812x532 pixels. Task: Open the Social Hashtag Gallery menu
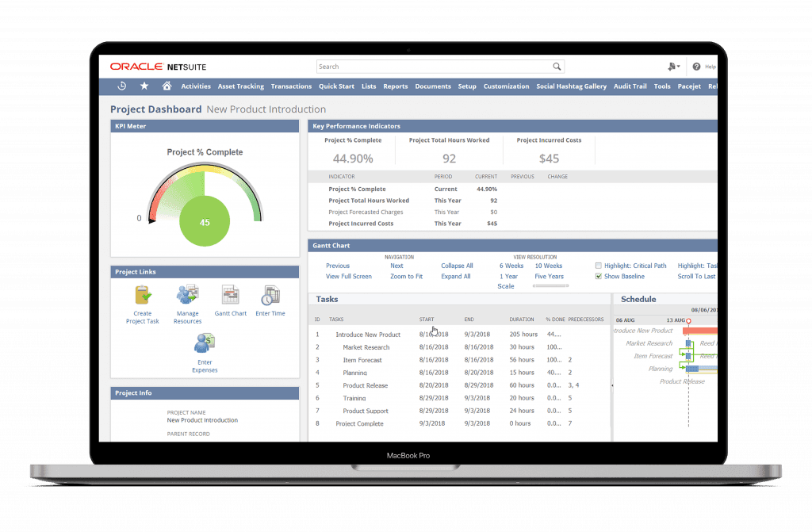click(x=571, y=86)
